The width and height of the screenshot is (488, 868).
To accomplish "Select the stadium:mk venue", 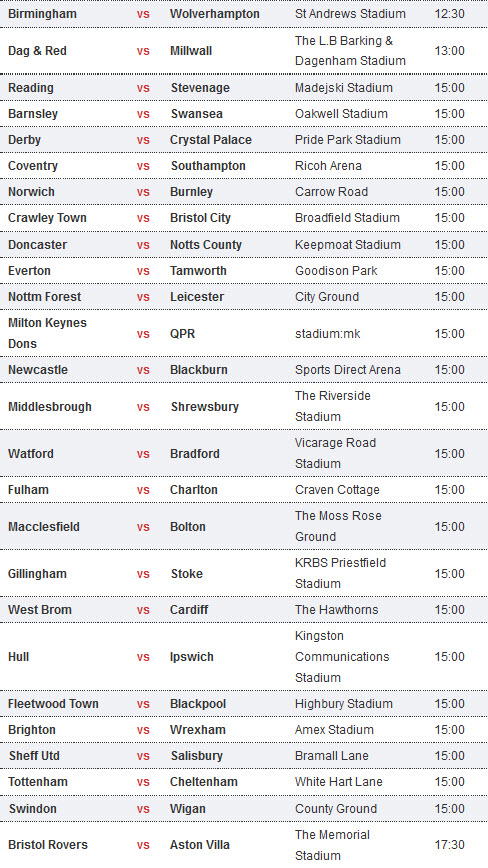I will (328, 334).
